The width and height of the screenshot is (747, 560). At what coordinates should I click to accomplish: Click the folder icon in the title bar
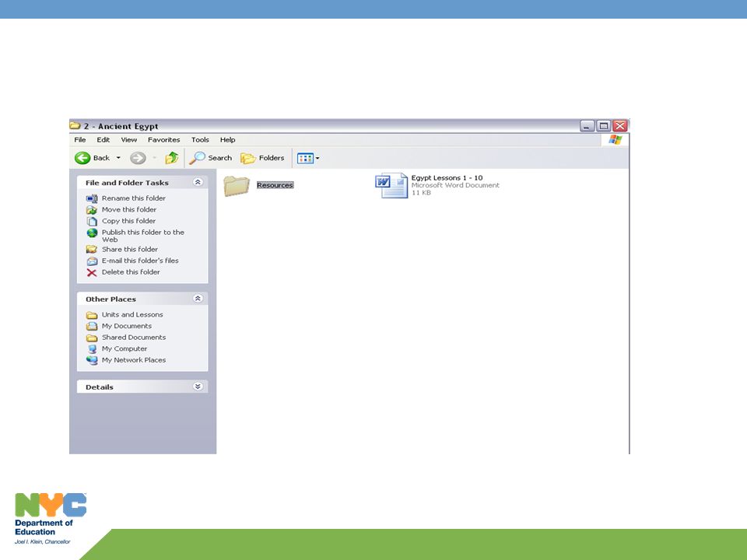(75, 126)
